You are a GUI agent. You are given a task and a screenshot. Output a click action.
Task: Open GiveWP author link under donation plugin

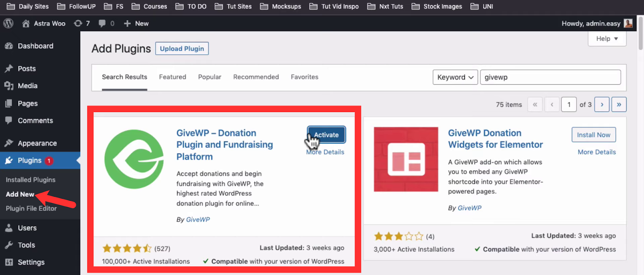(x=198, y=220)
